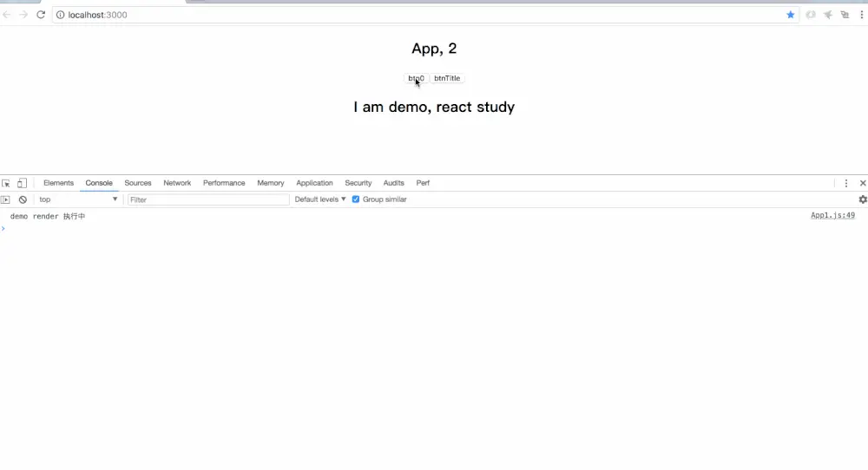This screenshot has width=868, height=470.
Task: Click the site info icon in address bar
Action: (61, 15)
